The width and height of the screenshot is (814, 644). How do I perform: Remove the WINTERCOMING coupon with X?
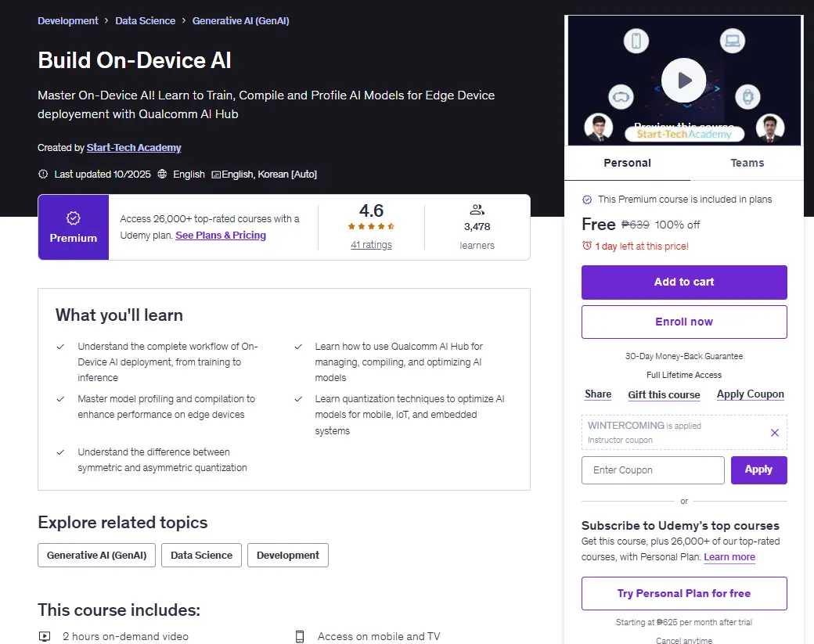coord(775,433)
